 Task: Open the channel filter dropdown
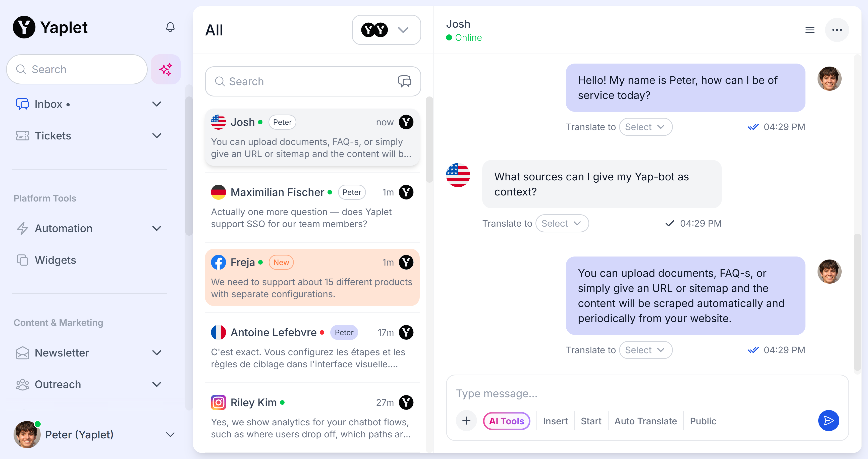point(386,30)
